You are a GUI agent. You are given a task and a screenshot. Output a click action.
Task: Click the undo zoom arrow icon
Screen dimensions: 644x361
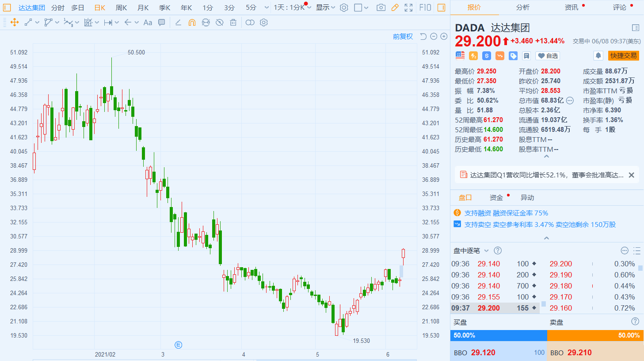coord(423,36)
